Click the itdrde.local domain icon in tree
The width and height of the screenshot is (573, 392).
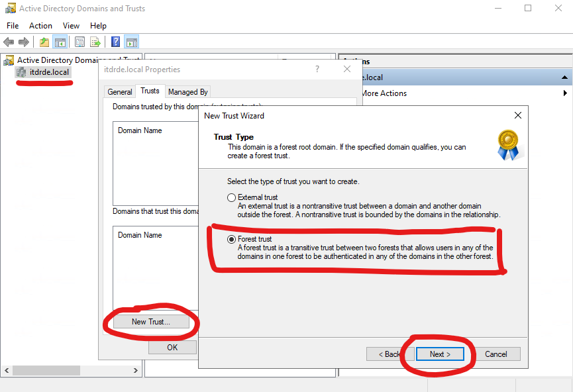[22, 72]
